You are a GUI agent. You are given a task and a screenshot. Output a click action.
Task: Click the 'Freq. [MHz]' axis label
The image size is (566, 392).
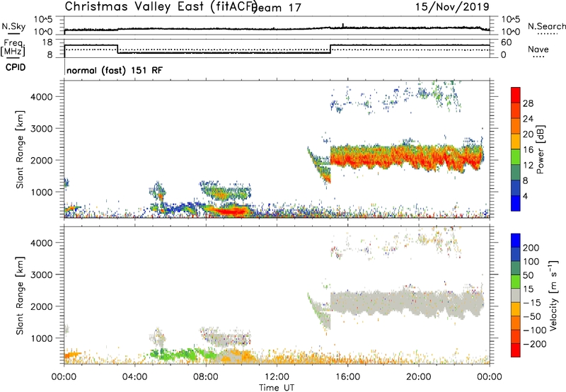[13, 47]
